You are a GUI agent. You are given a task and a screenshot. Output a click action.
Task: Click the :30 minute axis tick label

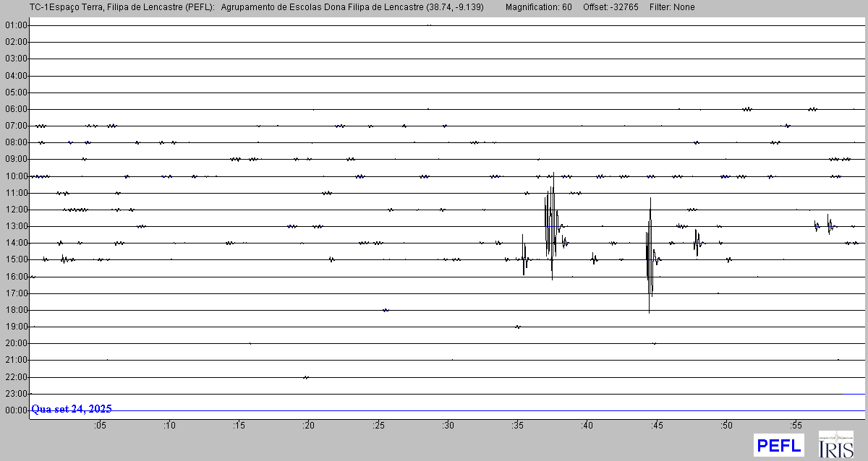click(448, 426)
